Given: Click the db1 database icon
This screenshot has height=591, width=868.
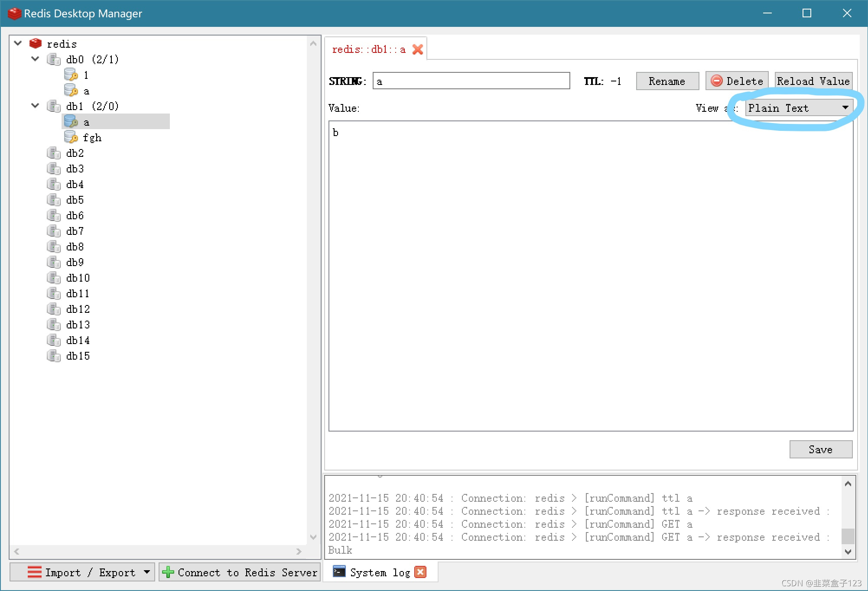Looking at the screenshot, I should point(53,106).
